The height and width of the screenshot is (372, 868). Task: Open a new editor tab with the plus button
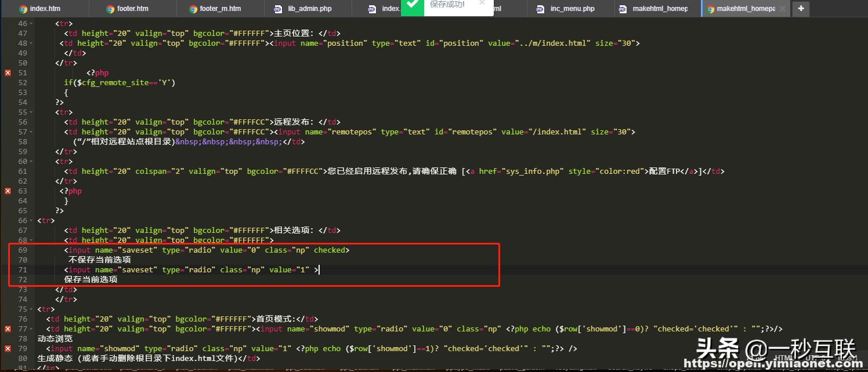[801, 9]
